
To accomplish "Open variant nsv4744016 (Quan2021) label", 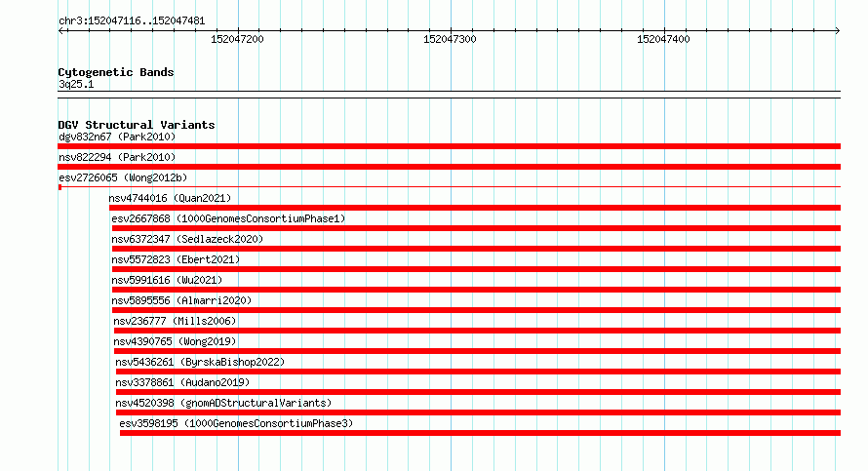I will point(170,198).
